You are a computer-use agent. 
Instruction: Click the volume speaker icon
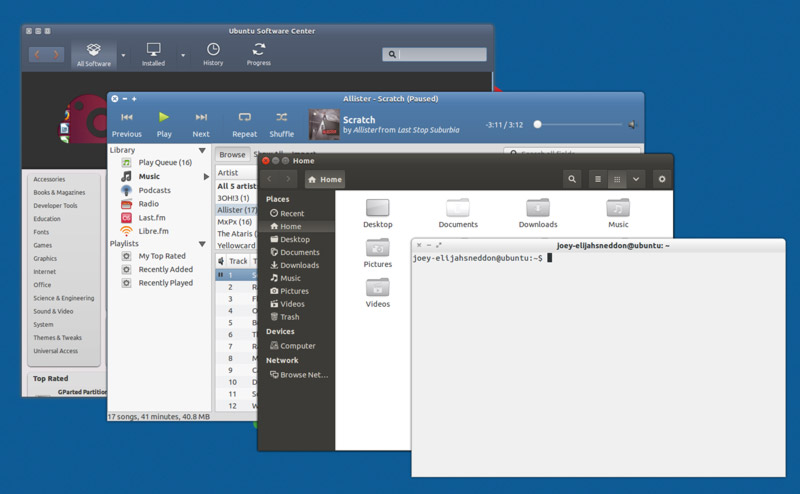632,125
